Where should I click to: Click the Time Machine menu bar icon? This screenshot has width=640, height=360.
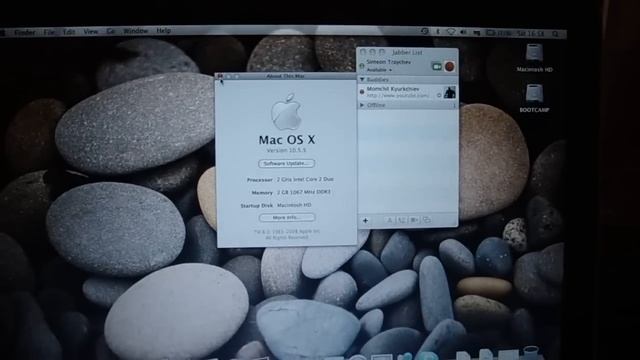pyautogui.click(x=424, y=31)
